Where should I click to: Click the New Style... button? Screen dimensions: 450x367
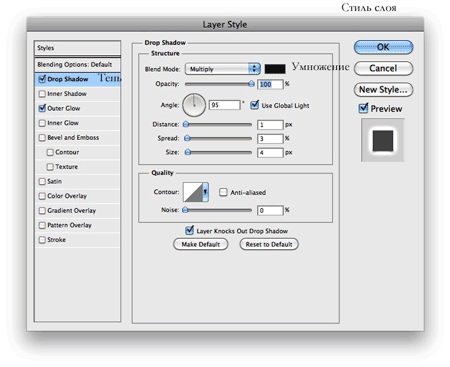click(383, 90)
